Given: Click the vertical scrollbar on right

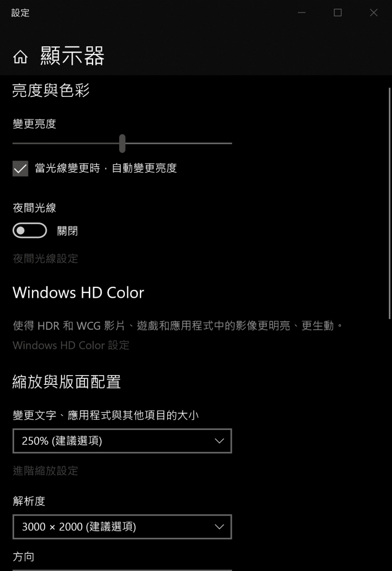Looking at the screenshot, I should pyautogui.click(x=389, y=203).
